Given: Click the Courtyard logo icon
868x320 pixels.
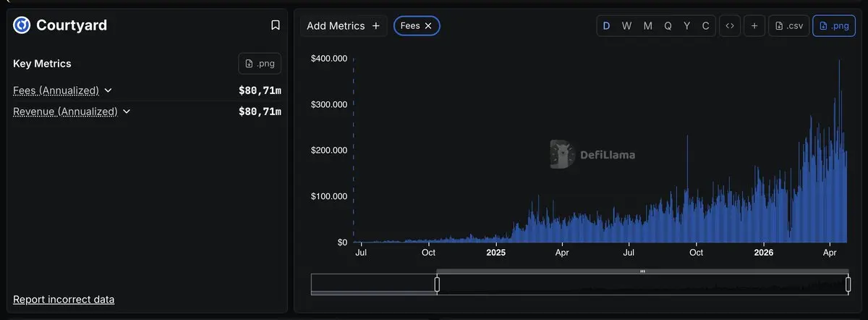Looking at the screenshot, I should click(22, 25).
